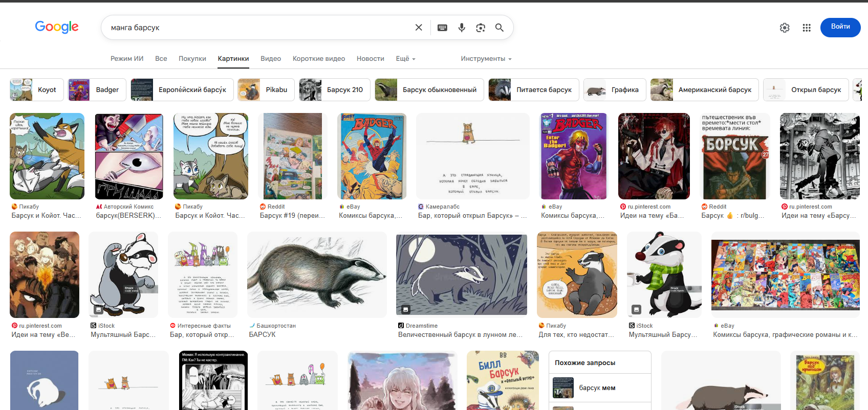Open the eBay Badger comic cover with blue figure
Image resolution: width=868 pixels, height=410 pixels.
pyautogui.click(x=372, y=156)
